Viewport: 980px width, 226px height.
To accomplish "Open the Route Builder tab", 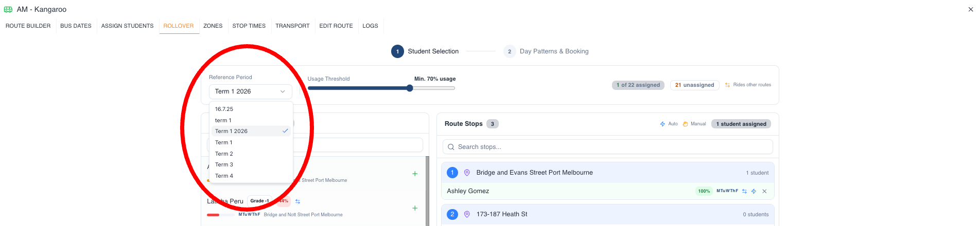I will pos(28,26).
